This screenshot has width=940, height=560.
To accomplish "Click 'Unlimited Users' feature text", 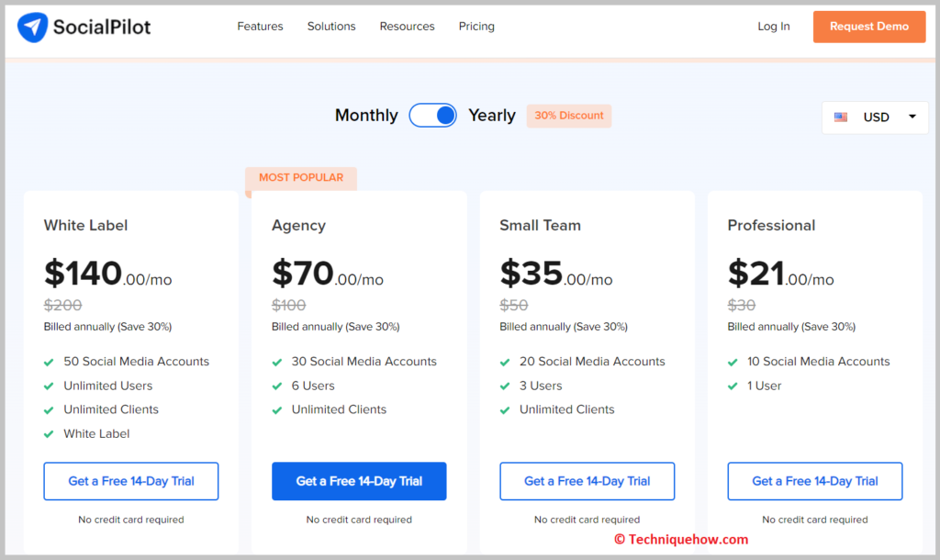I will click(x=108, y=386).
